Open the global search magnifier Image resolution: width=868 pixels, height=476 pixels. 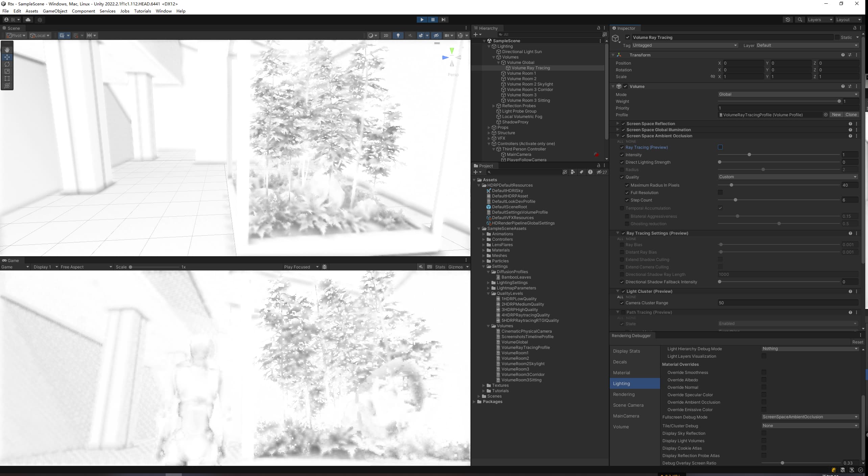[x=800, y=20]
